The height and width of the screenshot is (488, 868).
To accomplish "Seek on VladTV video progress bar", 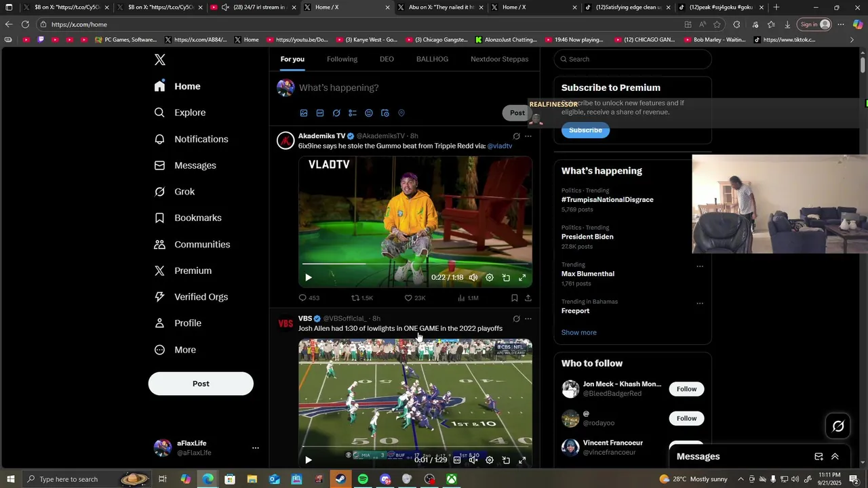I will (x=415, y=264).
